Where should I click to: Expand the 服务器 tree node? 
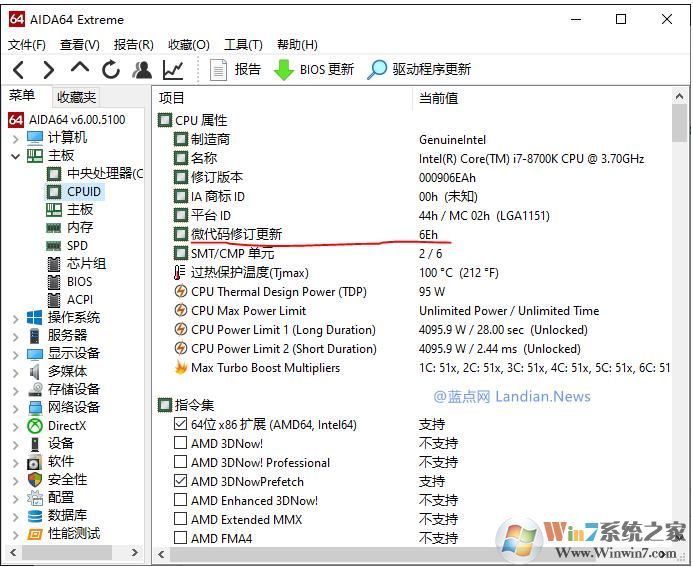16,337
